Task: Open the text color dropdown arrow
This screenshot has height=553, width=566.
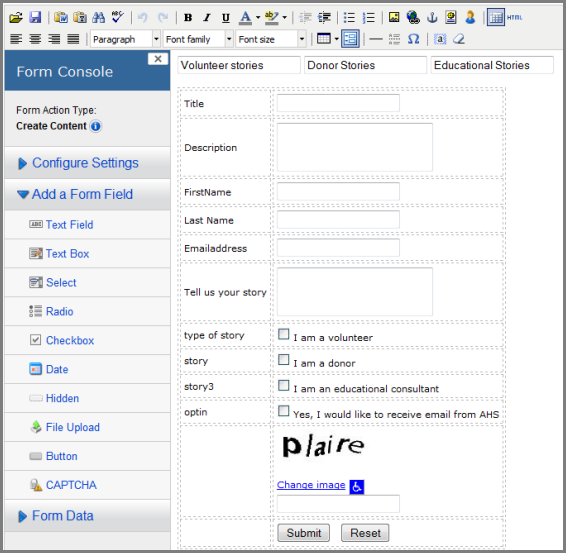Action: (258, 17)
